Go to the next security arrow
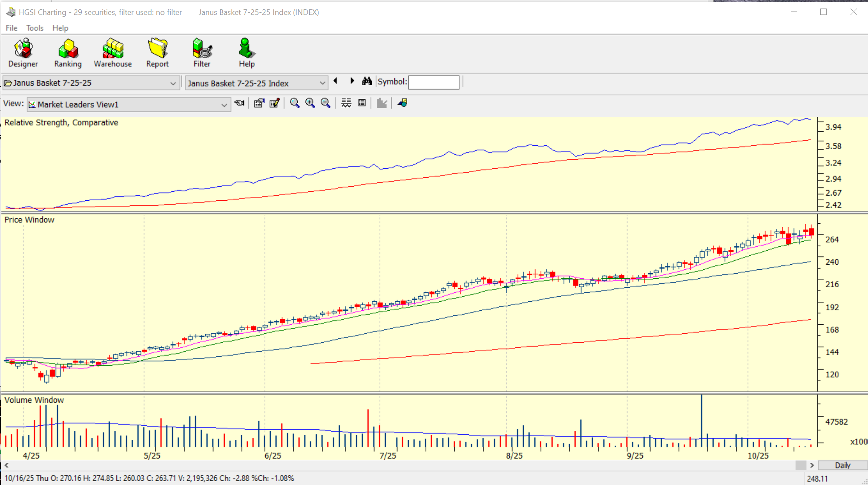868x485 pixels. point(352,81)
